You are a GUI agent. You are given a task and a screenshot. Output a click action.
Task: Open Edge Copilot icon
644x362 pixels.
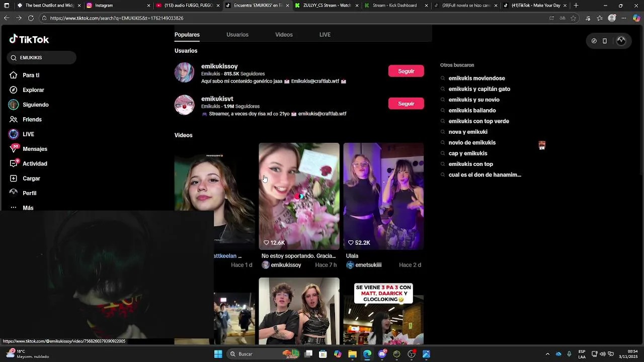(636, 18)
